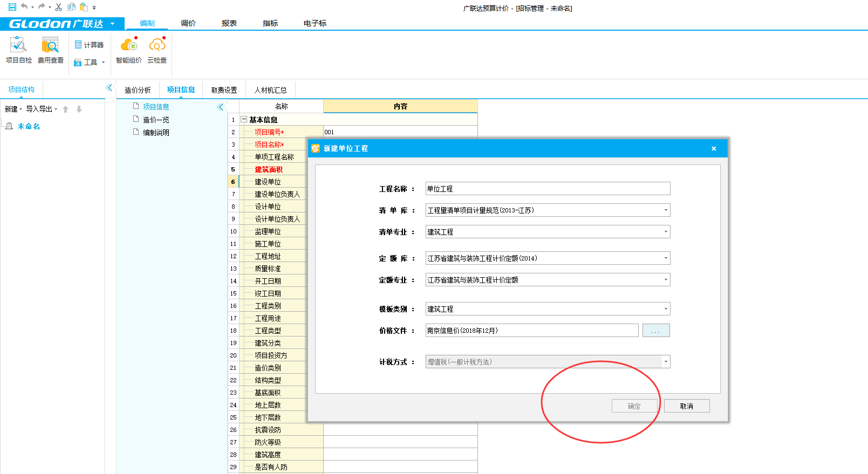This screenshot has height=474, width=868.
Task: Switch to the 指标 ribbon tab
Action: (270, 23)
